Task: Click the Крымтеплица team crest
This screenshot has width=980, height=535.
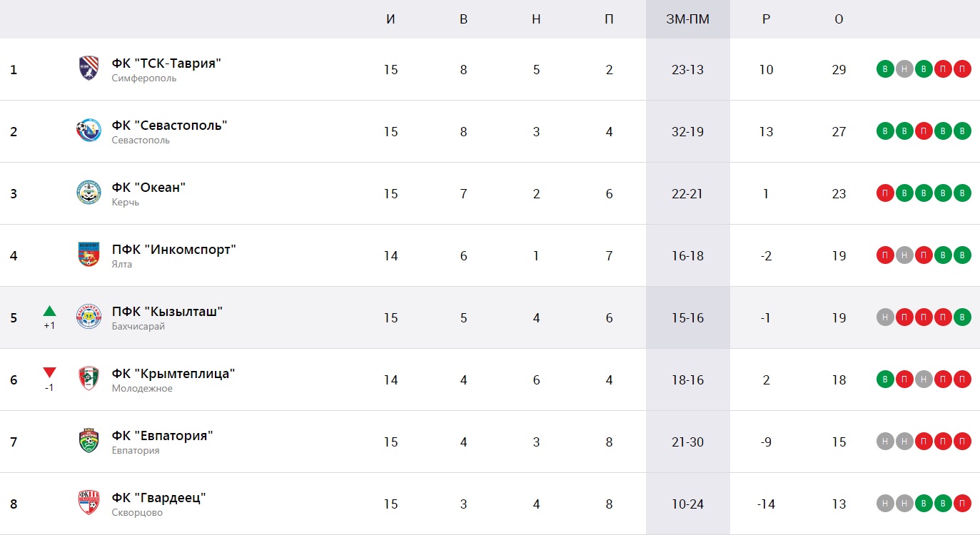Action: click(89, 379)
